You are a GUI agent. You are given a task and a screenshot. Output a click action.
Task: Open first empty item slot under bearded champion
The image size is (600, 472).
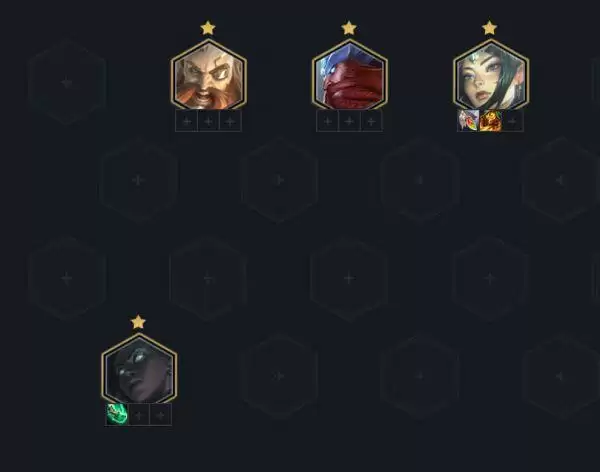[x=186, y=121]
